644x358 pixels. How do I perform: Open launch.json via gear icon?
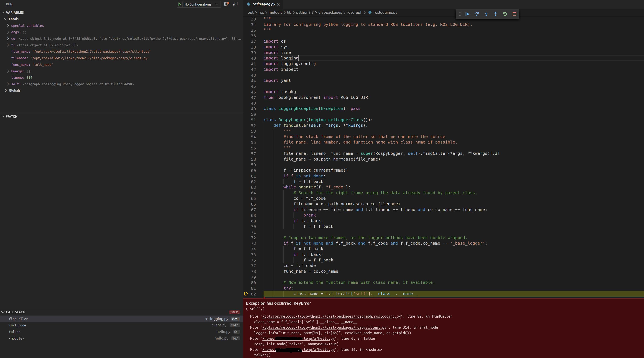(x=226, y=4)
